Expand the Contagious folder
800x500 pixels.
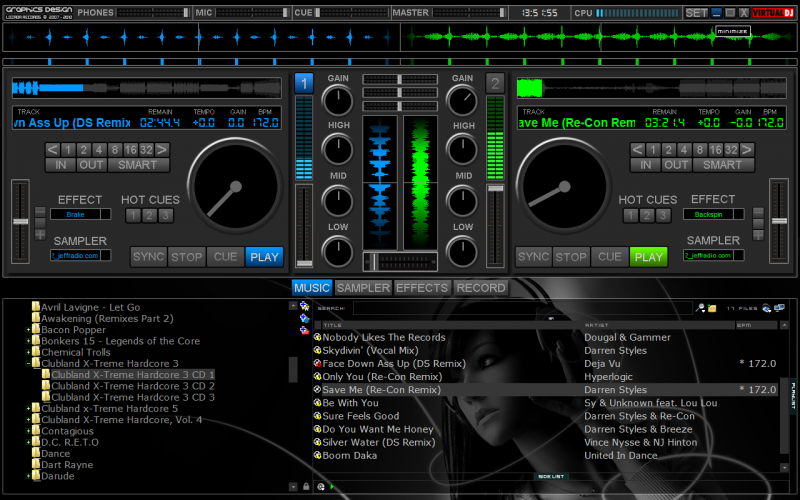click(x=28, y=431)
